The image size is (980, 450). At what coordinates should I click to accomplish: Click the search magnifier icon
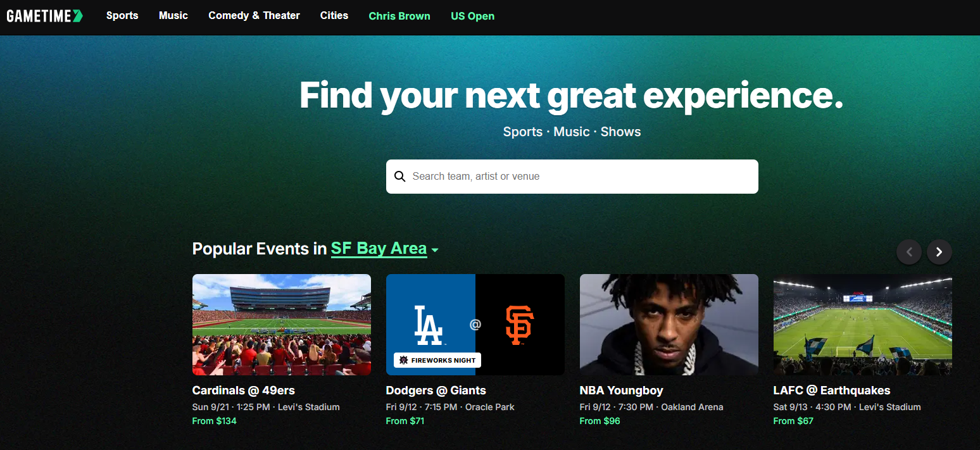(399, 177)
